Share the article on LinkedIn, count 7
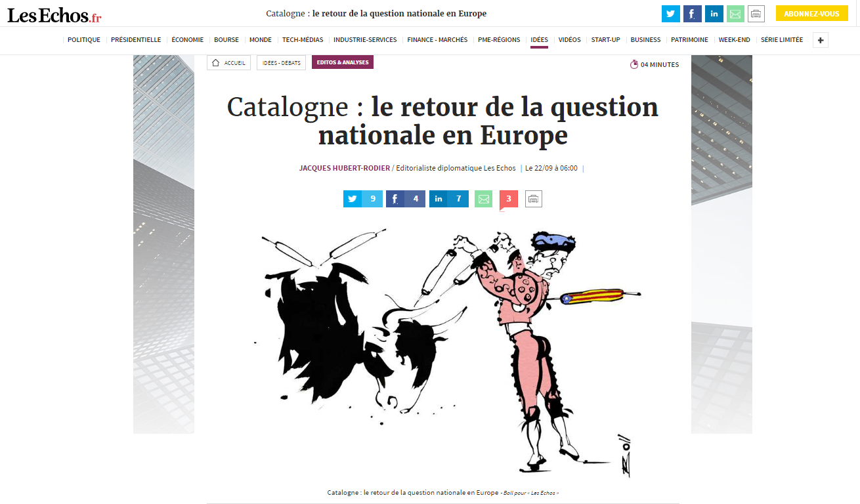The width and height of the screenshot is (860, 504). tap(449, 199)
